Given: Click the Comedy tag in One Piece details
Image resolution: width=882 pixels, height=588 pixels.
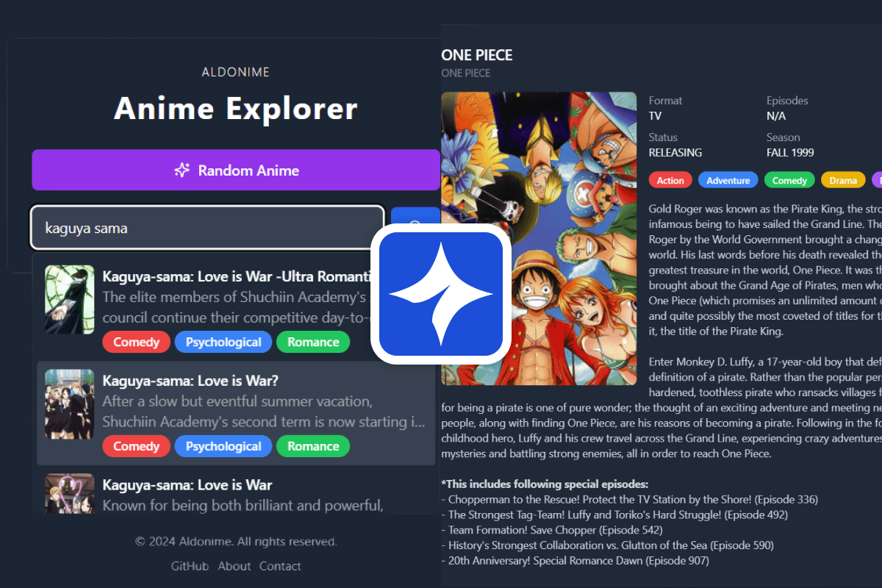Looking at the screenshot, I should (x=790, y=180).
